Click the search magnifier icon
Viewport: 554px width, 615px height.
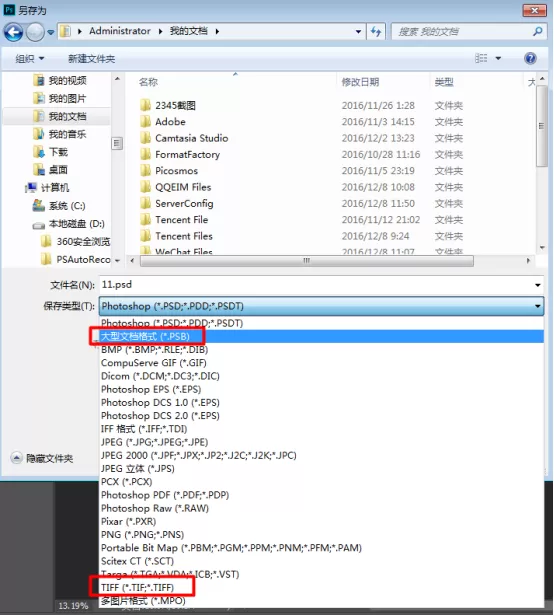538,31
